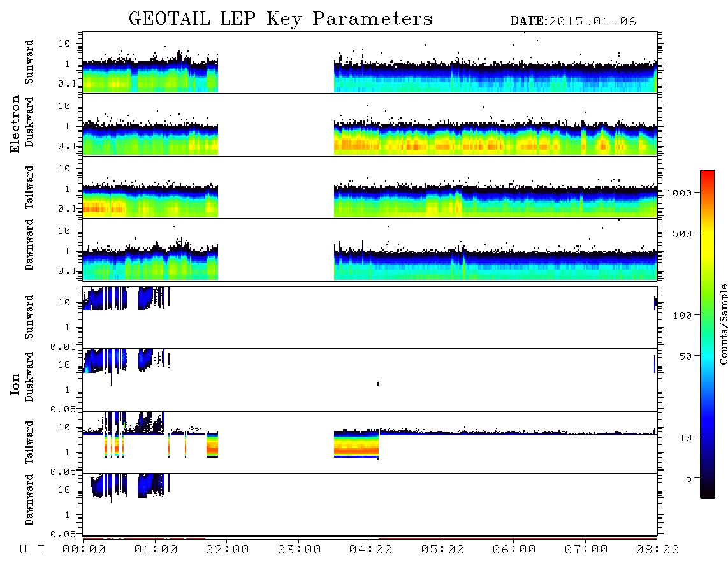Click the DATE:2015.01.06 label
This screenshot has height=561, width=728.
pos(573,22)
